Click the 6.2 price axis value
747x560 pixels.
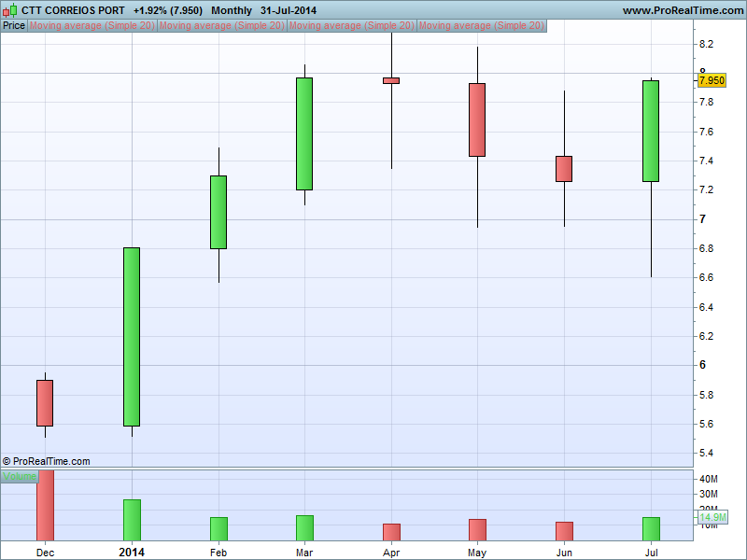pyautogui.click(x=706, y=336)
